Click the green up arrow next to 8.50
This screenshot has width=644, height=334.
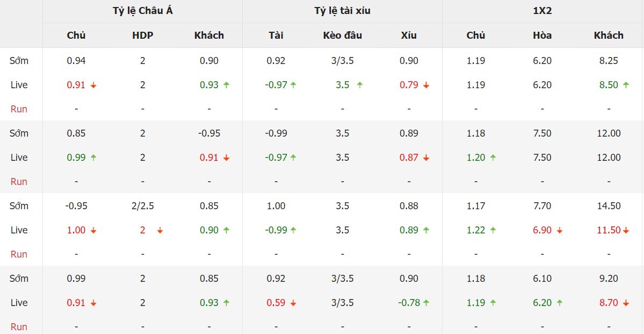click(626, 86)
